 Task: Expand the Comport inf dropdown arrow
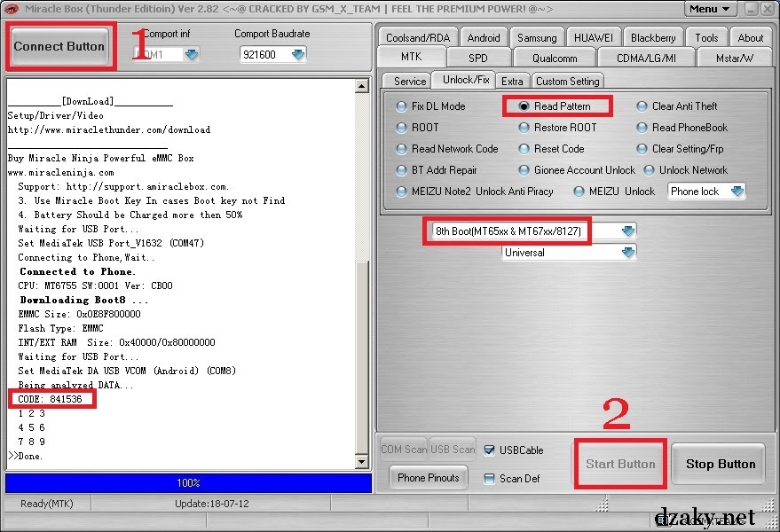(x=192, y=54)
